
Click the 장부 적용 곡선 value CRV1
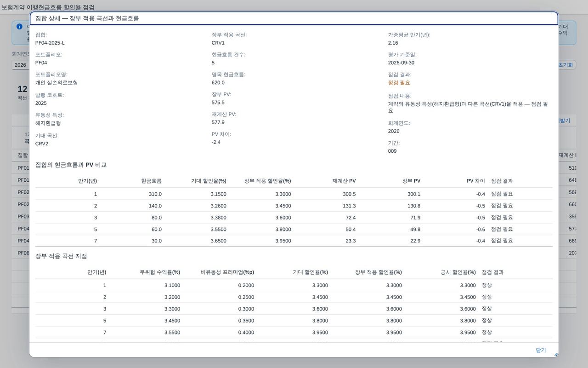pyautogui.click(x=218, y=43)
